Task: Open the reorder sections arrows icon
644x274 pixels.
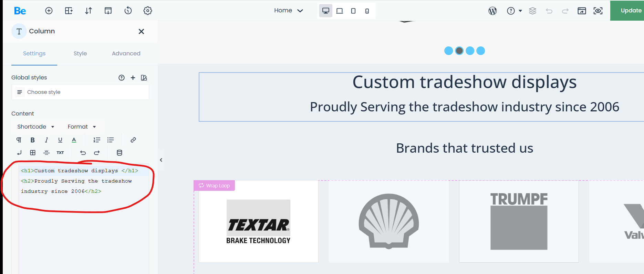Action: coord(89,11)
